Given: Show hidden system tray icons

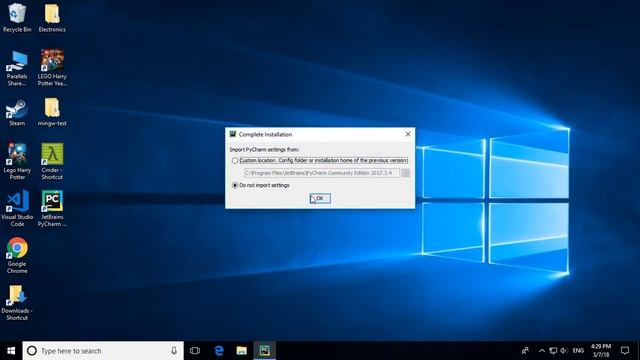Looking at the screenshot, I should pyautogui.click(x=542, y=351).
